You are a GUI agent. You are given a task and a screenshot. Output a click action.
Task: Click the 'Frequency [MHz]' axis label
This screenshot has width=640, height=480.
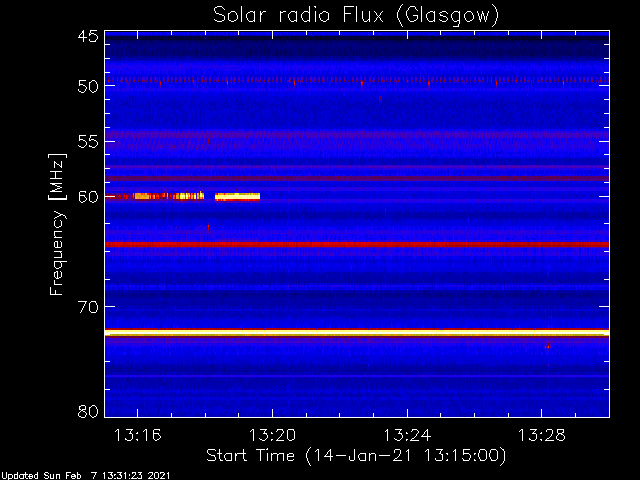[57, 224]
